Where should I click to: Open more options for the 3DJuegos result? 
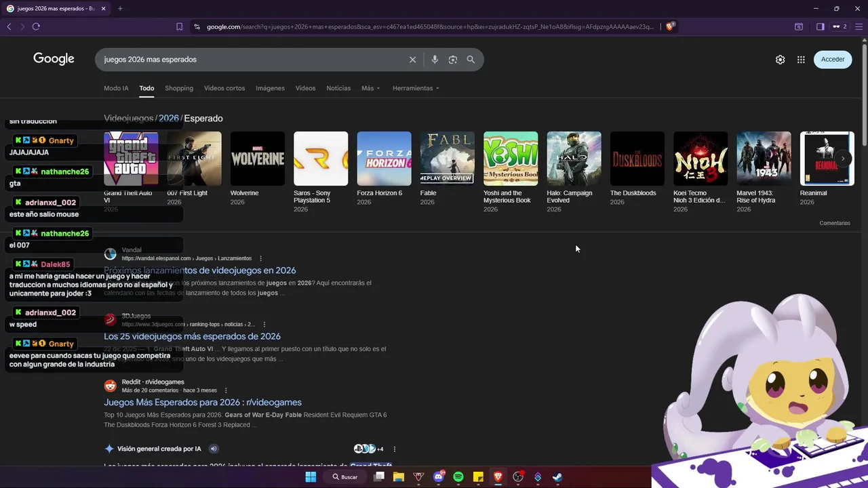(x=264, y=325)
